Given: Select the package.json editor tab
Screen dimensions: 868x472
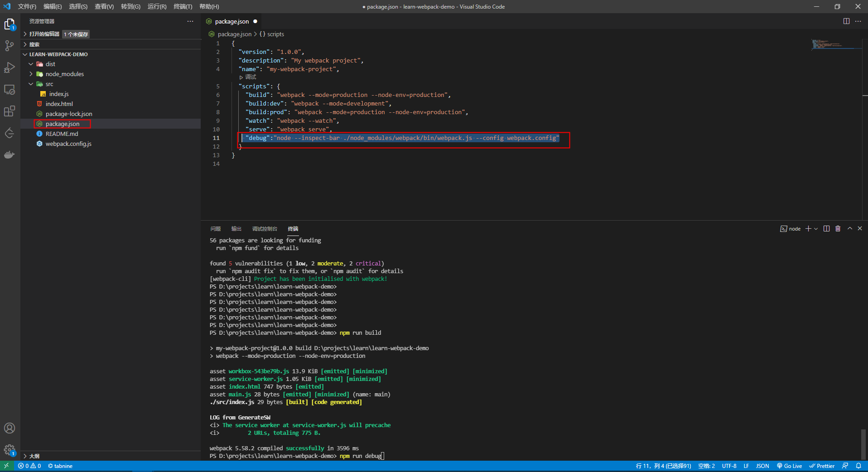Looking at the screenshot, I should pos(231,21).
